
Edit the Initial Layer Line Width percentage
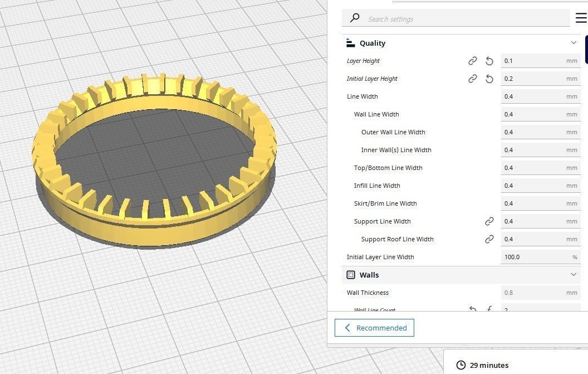pyautogui.click(x=541, y=257)
